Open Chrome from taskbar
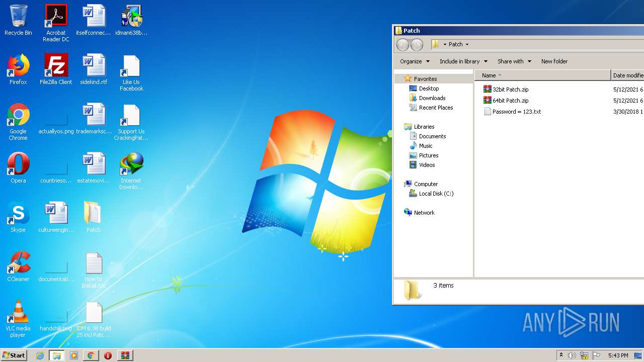The width and height of the screenshot is (644, 362). click(91, 355)
